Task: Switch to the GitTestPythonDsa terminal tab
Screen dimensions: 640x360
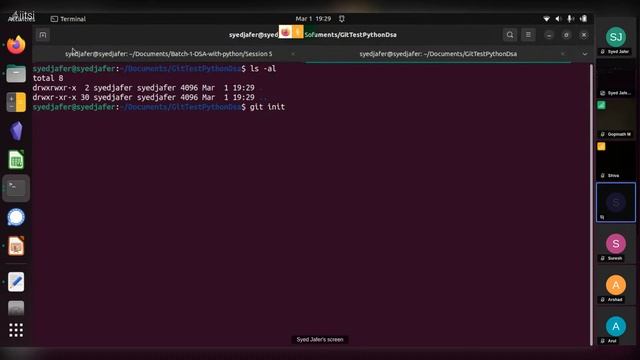Action: point(438,54)
